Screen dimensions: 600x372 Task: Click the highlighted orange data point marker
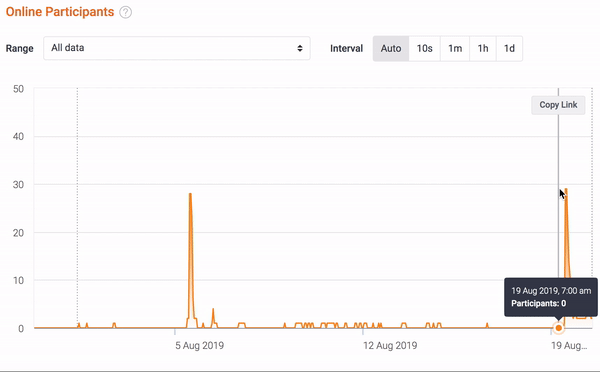point(559,328)
